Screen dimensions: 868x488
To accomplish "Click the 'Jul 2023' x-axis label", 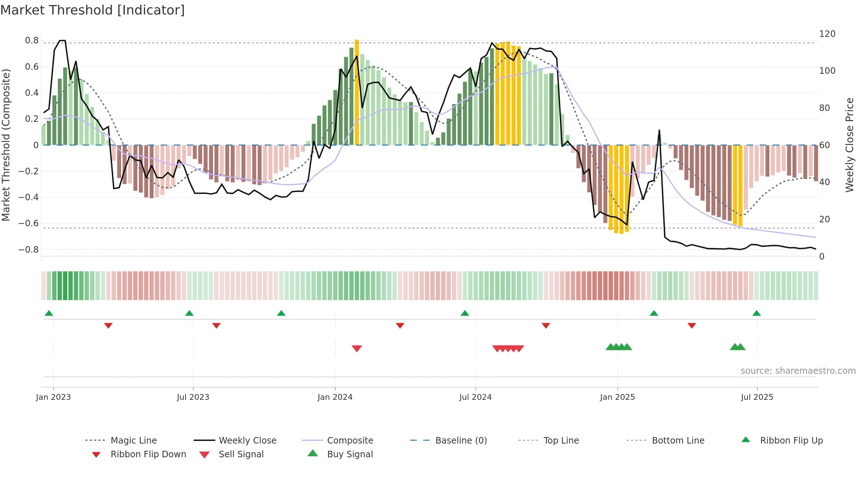I will coord(193,397).
